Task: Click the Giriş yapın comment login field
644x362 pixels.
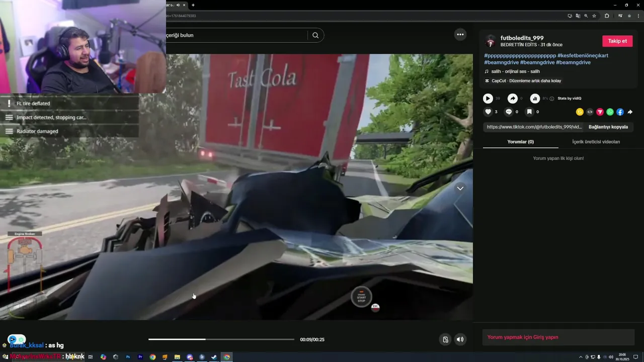Action: pyautogui.click(x=558, y=337)
